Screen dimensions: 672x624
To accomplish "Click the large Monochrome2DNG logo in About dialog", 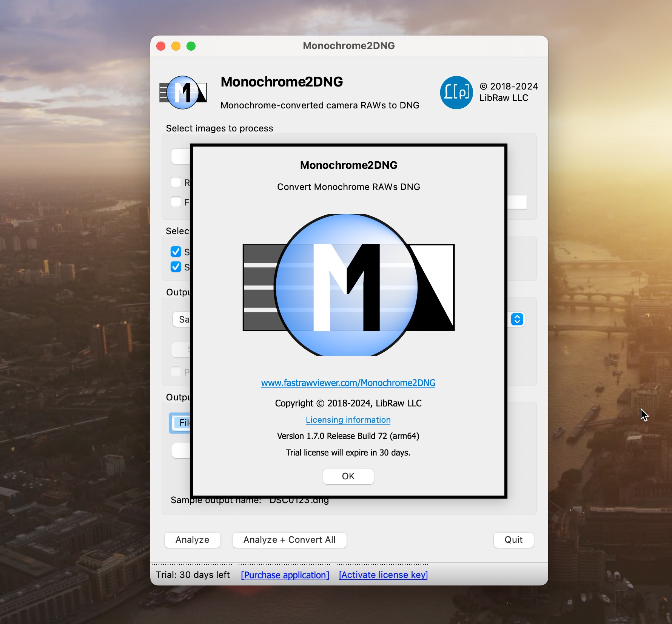I will 348,285.
